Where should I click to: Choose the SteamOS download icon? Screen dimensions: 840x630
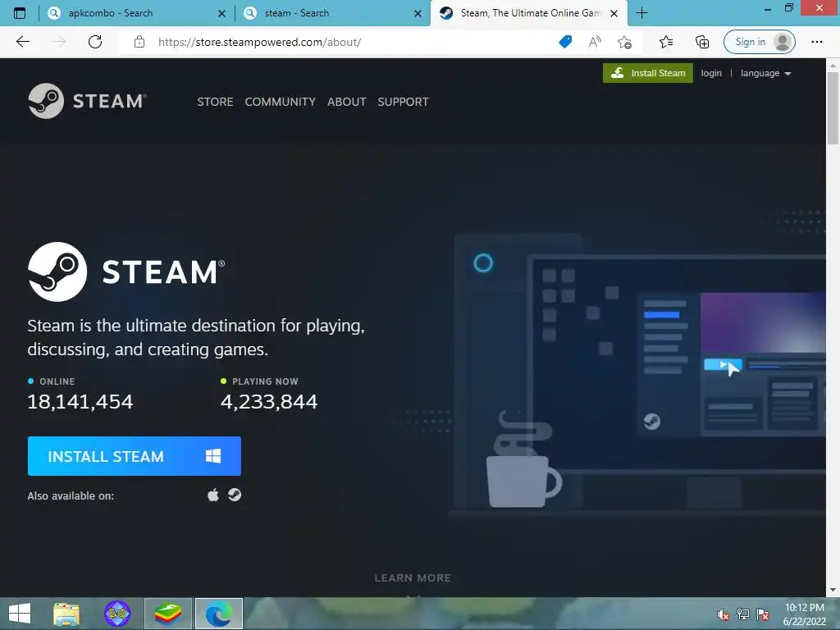[x=235, y=495]
